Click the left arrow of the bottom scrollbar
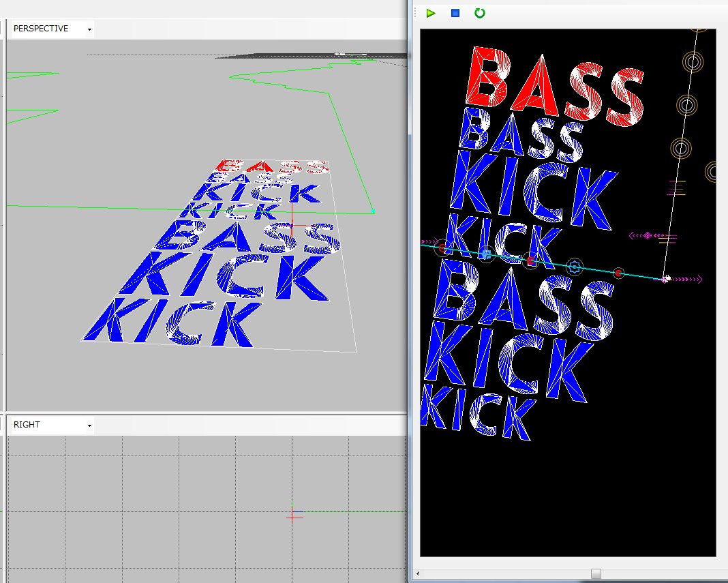 click(416, 573)
